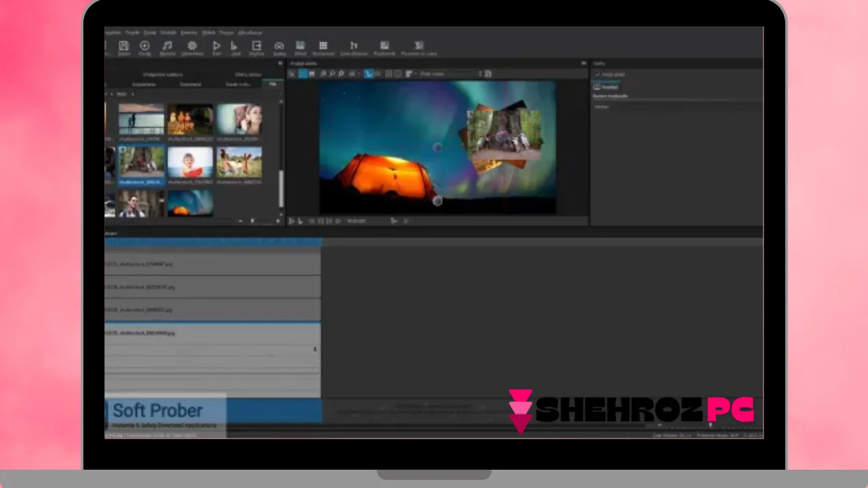Click the outlined play triangle in main toolbar

point(217,45)
